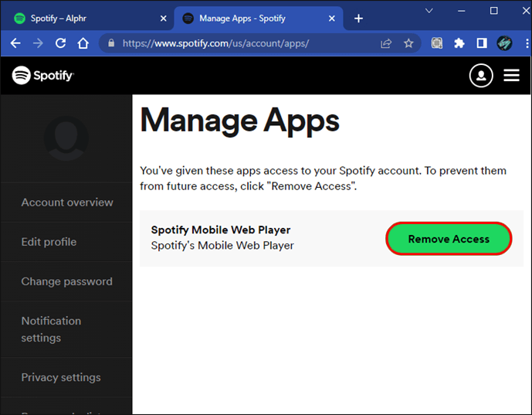532x415 pixels.
Task: Click the sidebar profile avatar picture
Action: (66, 138)
